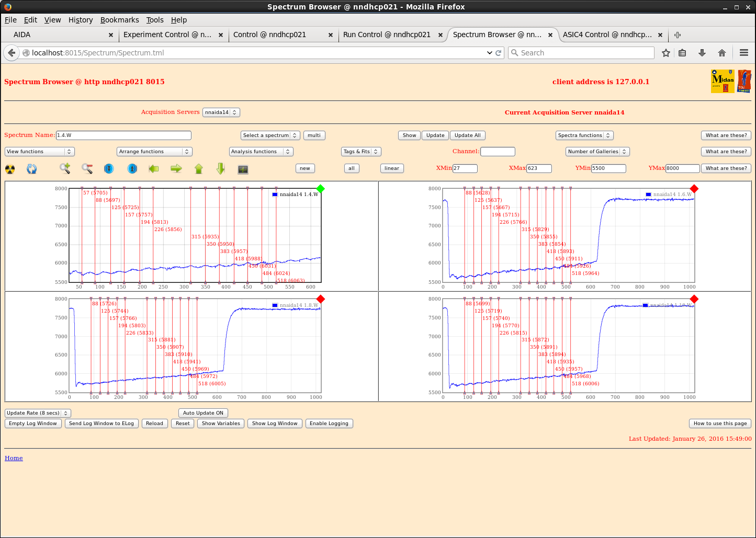
Task: Open Tags & Fits dropdown
Action: coord(361,152)
